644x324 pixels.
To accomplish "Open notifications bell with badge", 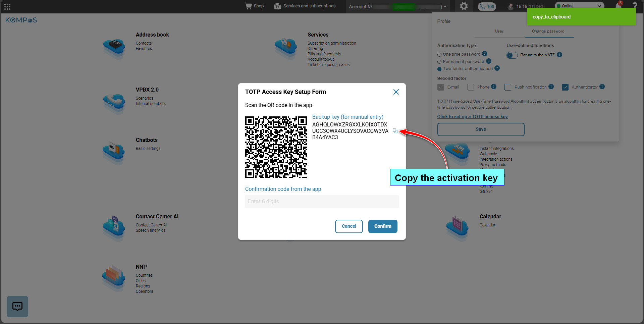I will (619, 5).
